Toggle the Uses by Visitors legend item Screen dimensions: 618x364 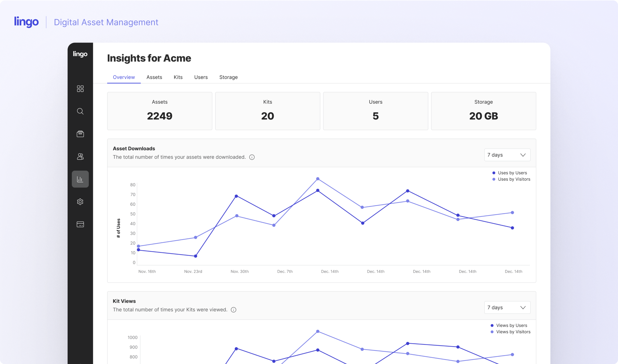(514, 179)
